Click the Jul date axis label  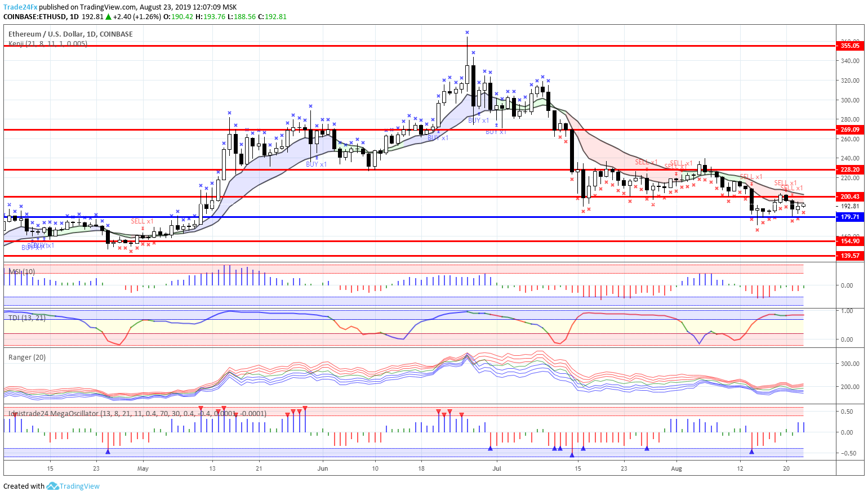tap(497, 468)
